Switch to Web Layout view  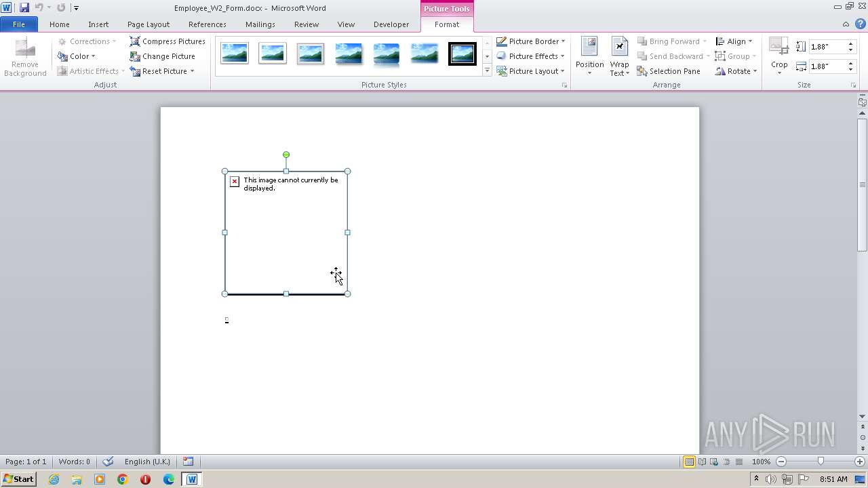(714, 462)
